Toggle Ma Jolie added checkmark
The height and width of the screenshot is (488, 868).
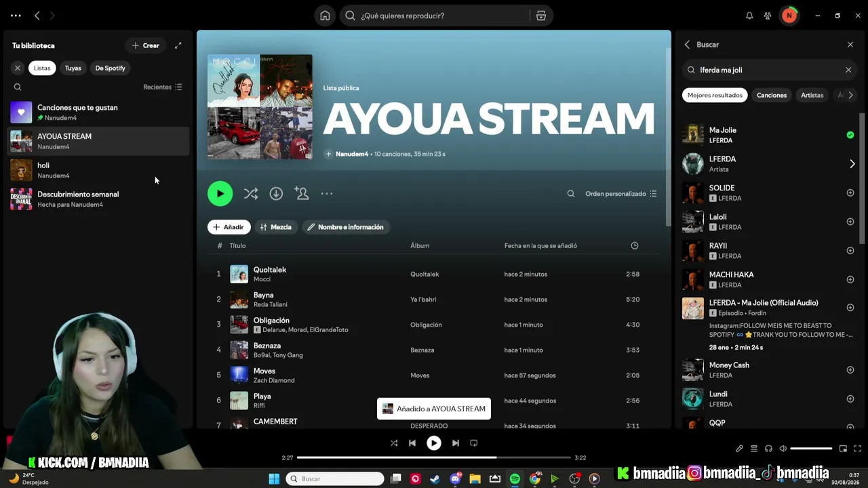click(850, 135)
